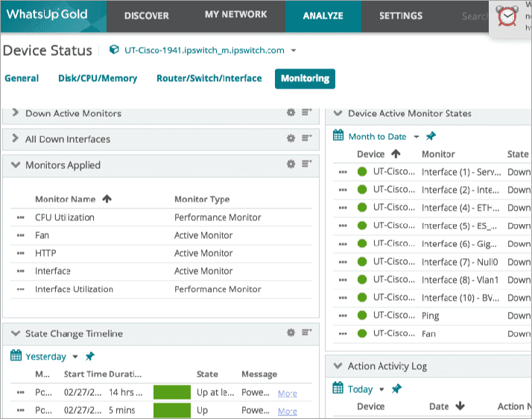Sort by Monitor Name arrow
The width and height of the screenshot is (532, 419).
click(x=107, y=199)
